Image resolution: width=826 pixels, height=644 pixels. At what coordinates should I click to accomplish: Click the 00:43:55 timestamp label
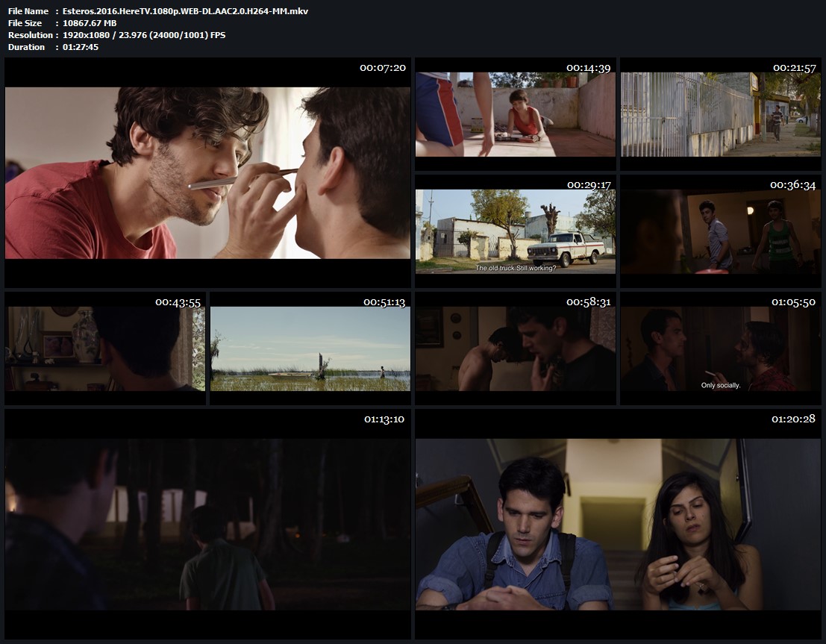click(x=178, y=302)
